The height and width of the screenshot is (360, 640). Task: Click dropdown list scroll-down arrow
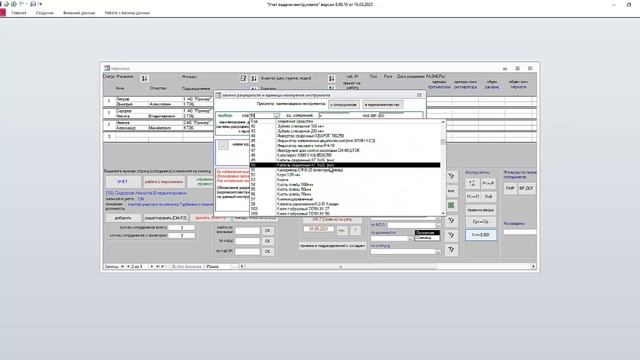pyautogui.click(x=443, y=213)
